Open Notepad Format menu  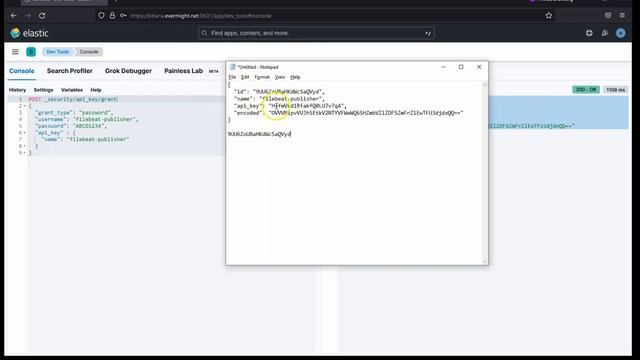pos(262,77)
